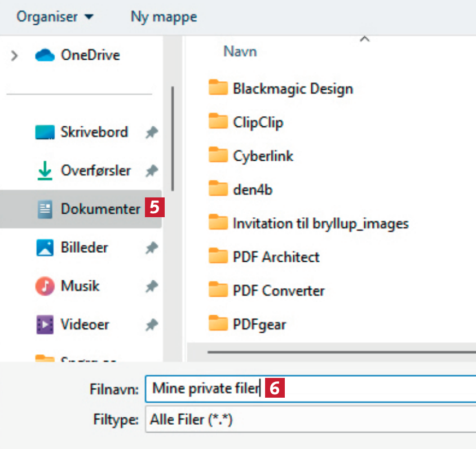This screenshot has height=449, width=476.
Task: Click the OneDrive cloud icon
Action: tap(45, 55)
